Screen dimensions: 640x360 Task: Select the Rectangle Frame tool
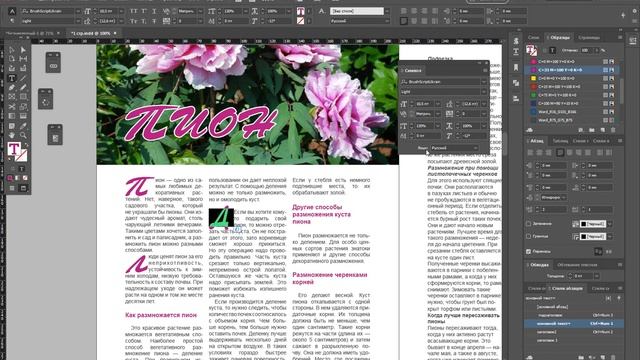point(12,97)
